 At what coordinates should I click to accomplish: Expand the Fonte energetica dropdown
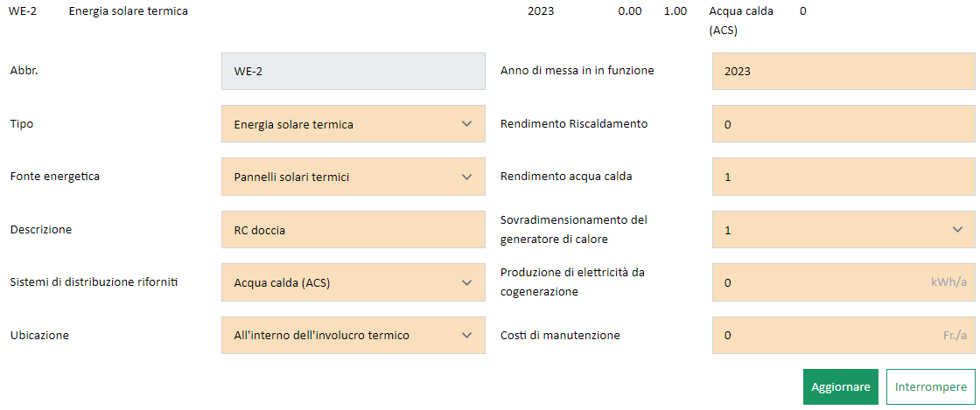coord(353,177)
